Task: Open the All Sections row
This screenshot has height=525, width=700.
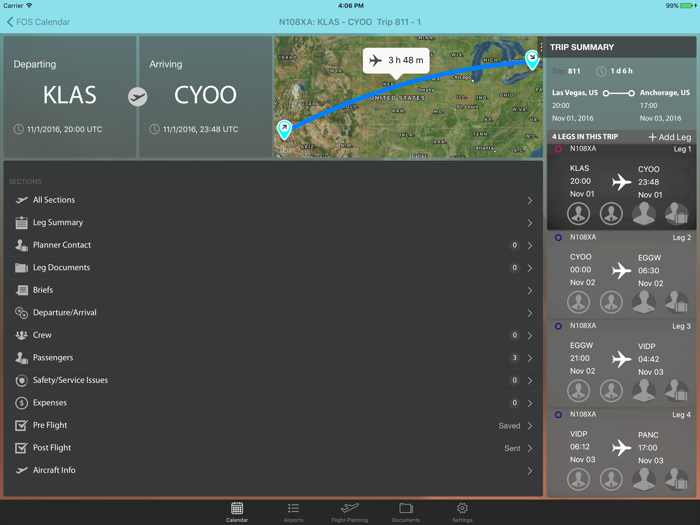Action: pyautogui.click(x=272, y=200)
